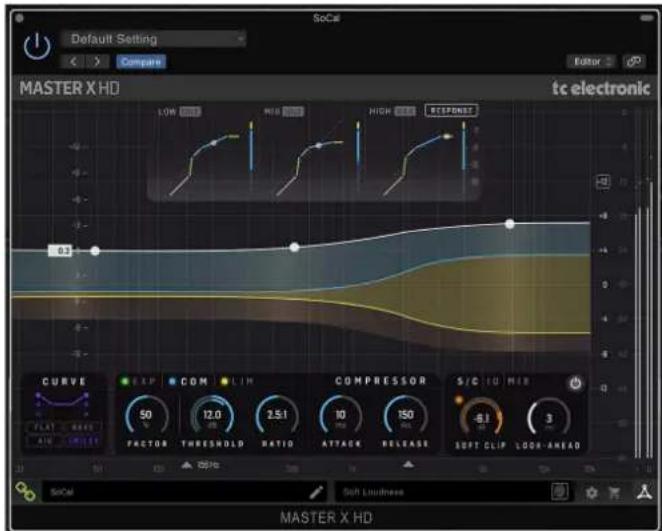Switch to the IO tab
Viewport: 662px width, 531px height.
pos(492,382)
